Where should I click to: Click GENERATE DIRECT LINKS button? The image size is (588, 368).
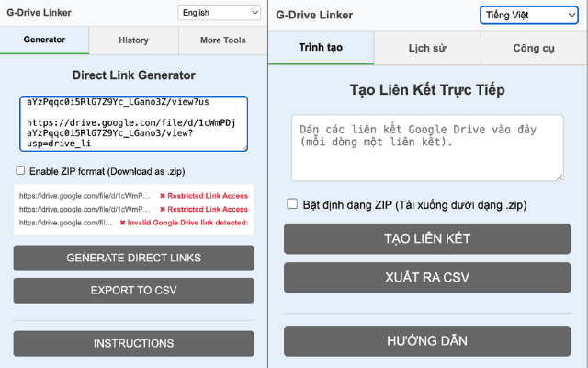pos(133,258)
